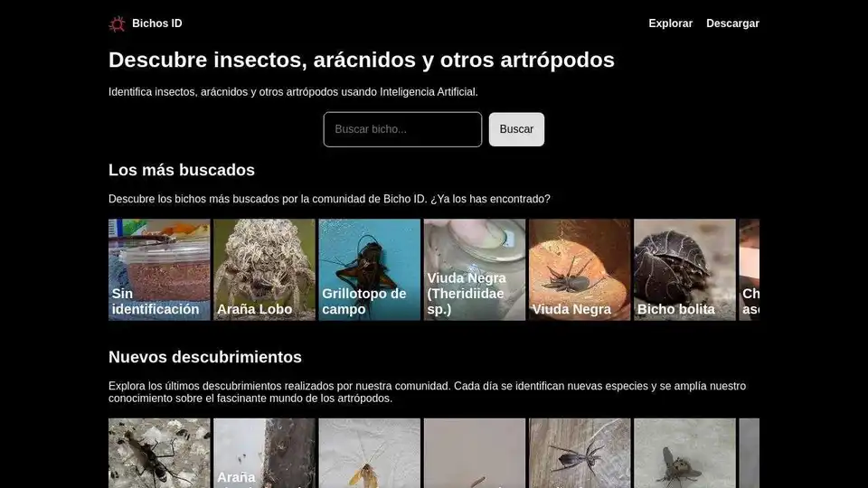Image resolution: width=868 pixels, height=488 pixels.
Task: Open the Araña Lobo card
Action: click(x=264, y=269)
